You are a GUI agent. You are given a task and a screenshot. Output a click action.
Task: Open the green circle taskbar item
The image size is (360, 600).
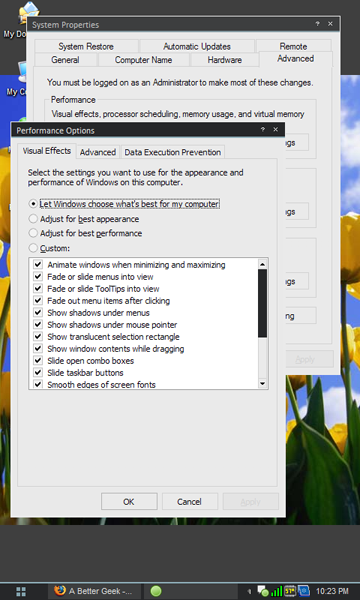pyautogui.click(x=155, y=591)
